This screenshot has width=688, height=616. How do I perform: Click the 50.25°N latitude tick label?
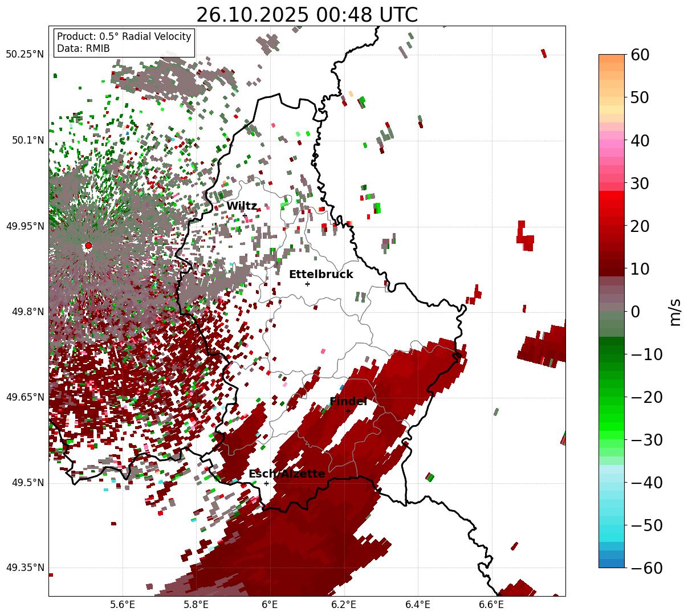(x=25, y=55)
